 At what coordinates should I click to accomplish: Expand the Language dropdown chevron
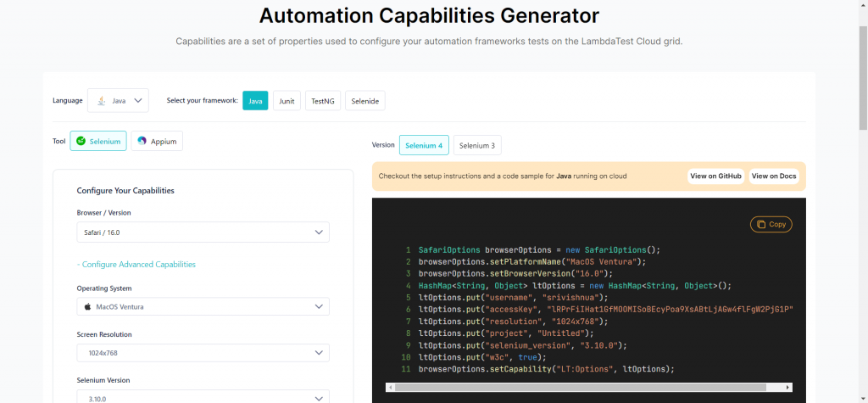pyautogui.click(x=139, y=100)
